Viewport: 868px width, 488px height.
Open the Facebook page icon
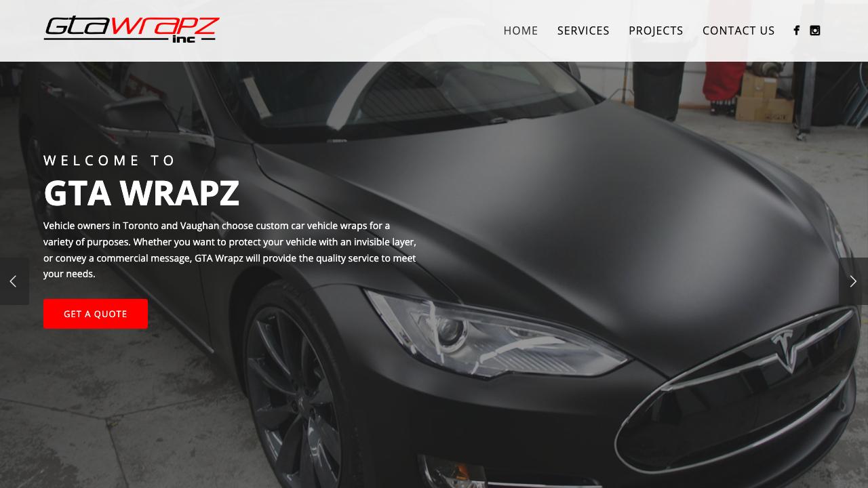click(796, 30)
